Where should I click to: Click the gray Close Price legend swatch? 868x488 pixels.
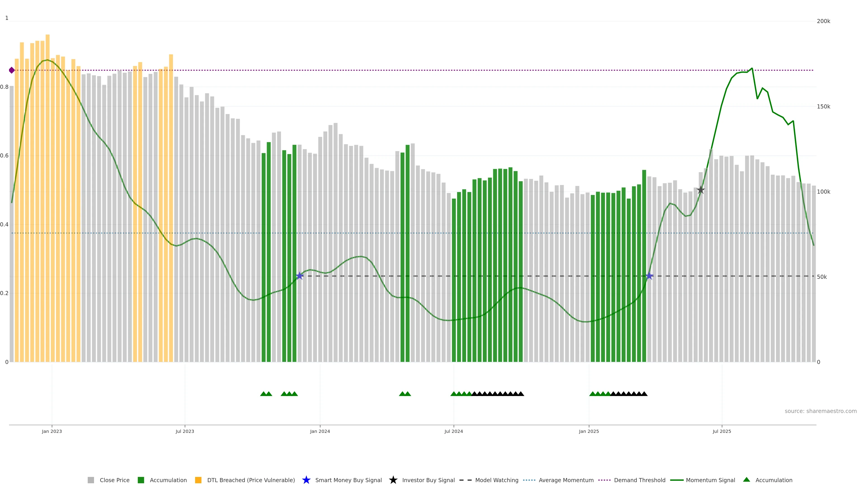tap(91, 480)
